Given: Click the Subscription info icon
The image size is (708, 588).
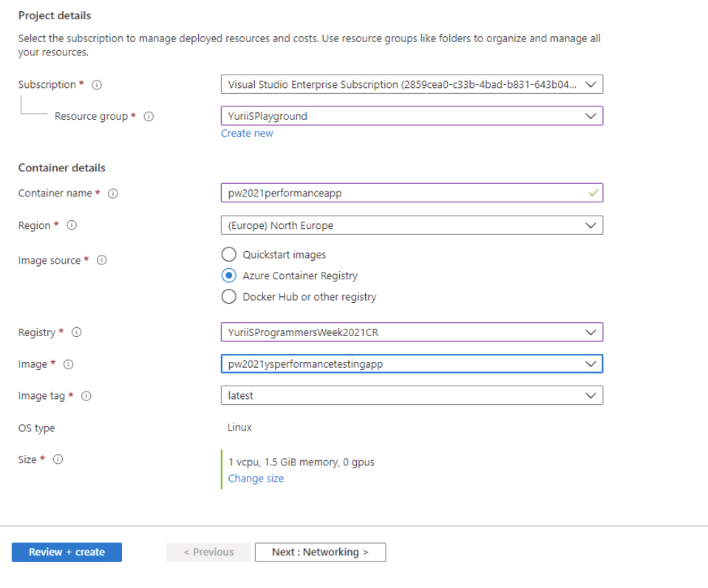Looking at the screenshot, I should pyautogui.click(x=97, y=85).
